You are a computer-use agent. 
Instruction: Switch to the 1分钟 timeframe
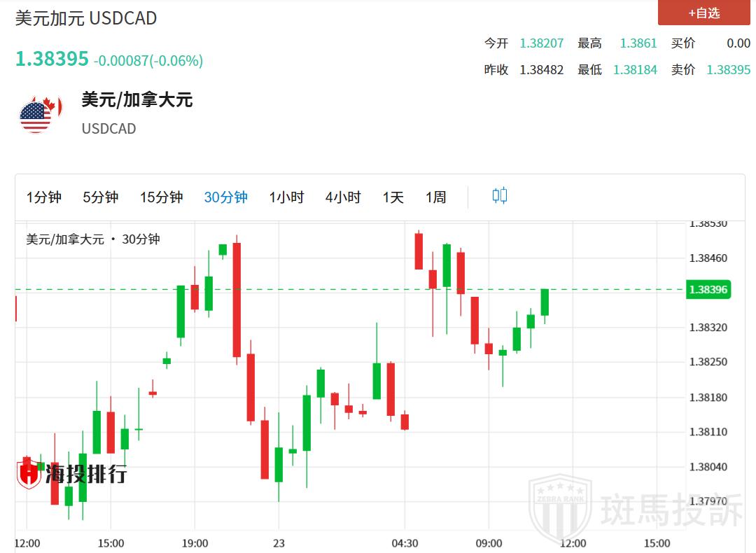coord(44,197)
